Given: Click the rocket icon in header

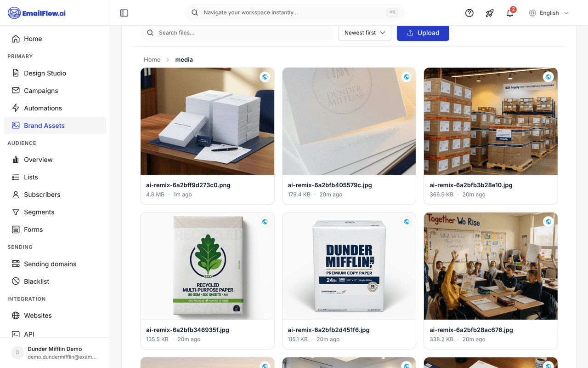Looking at the screenshot, I should [490, 13].
